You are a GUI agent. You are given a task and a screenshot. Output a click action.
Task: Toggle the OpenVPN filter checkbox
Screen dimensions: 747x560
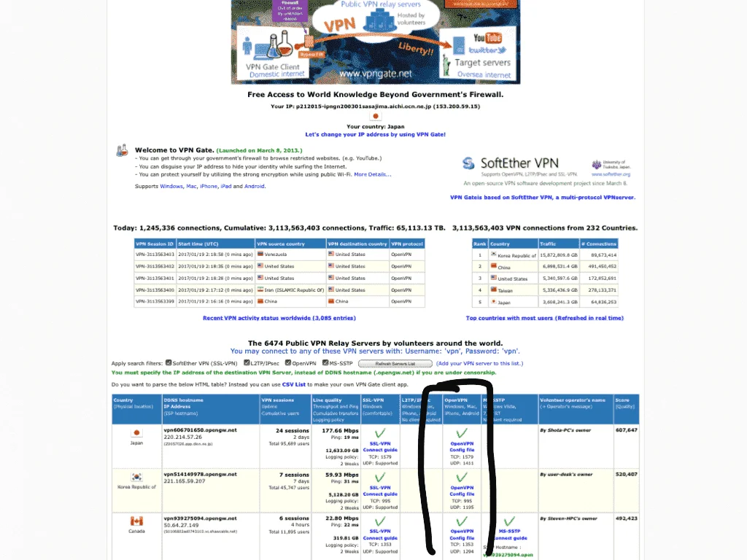pyautogui.click(x=288, y=363)
